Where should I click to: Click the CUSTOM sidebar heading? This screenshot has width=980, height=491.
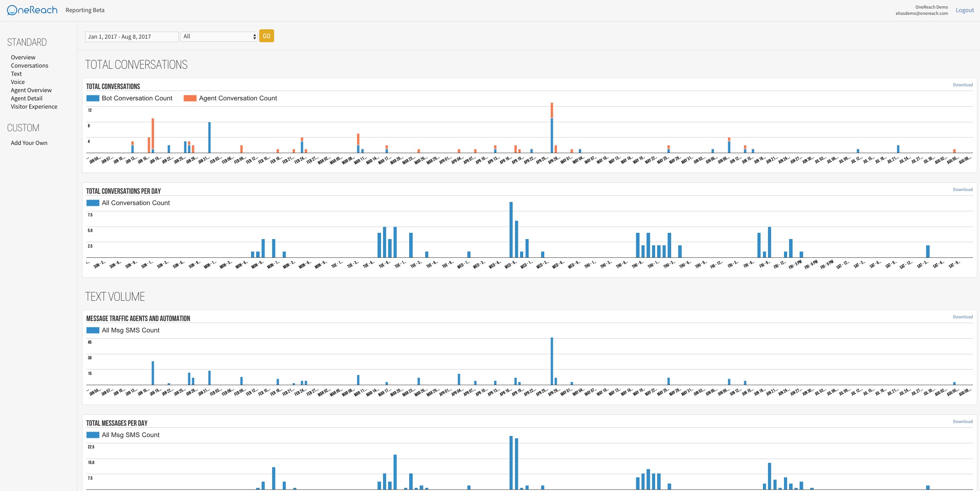coord(23,128)
